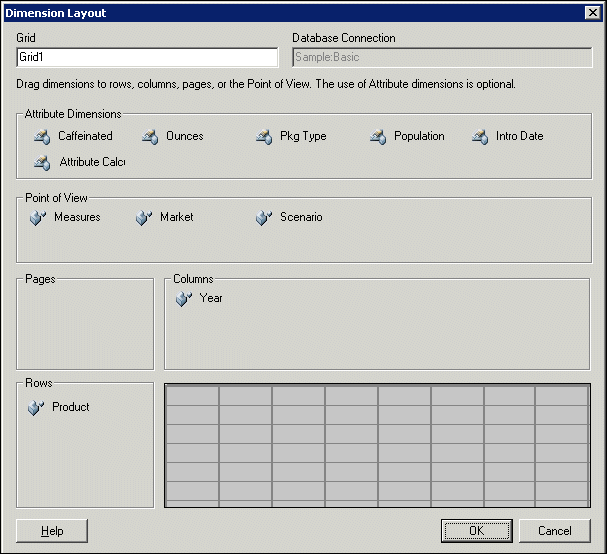Click the Intro Date label
The height and width of the screenshot is (554, 607).
[x=520, y=136]
